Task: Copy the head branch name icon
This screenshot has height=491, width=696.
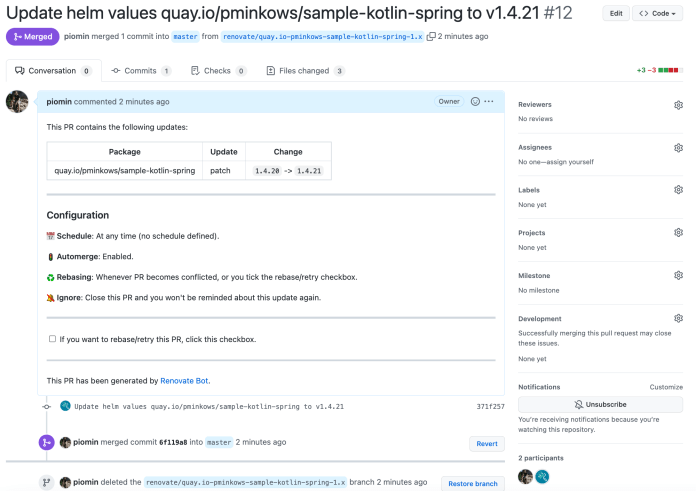Action: point(431,36)
